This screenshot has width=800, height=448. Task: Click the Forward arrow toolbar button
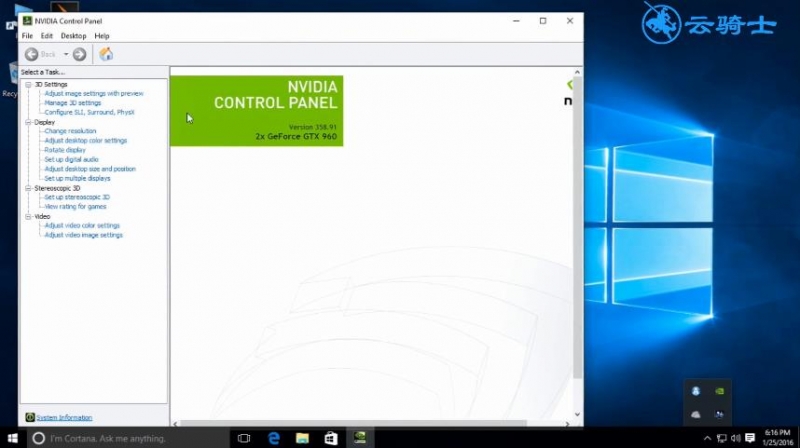[x=79, y=54]
